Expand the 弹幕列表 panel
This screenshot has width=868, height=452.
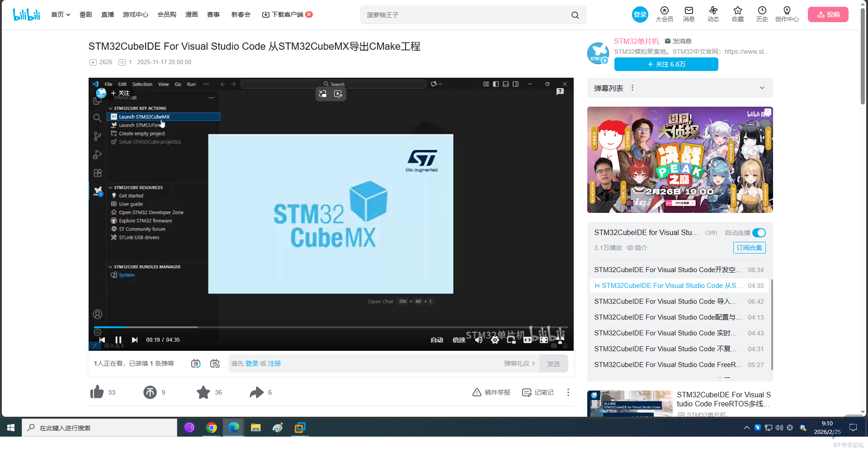tap(762, 88)
